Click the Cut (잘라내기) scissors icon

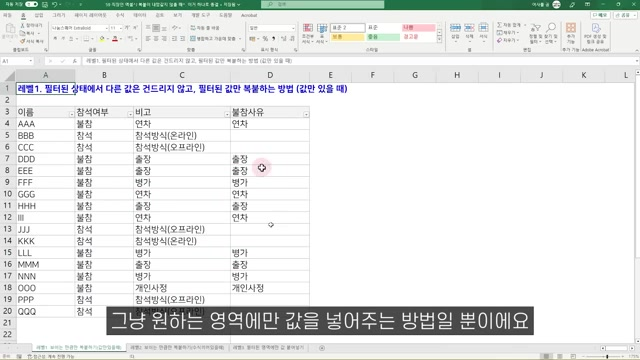[22, 25]
